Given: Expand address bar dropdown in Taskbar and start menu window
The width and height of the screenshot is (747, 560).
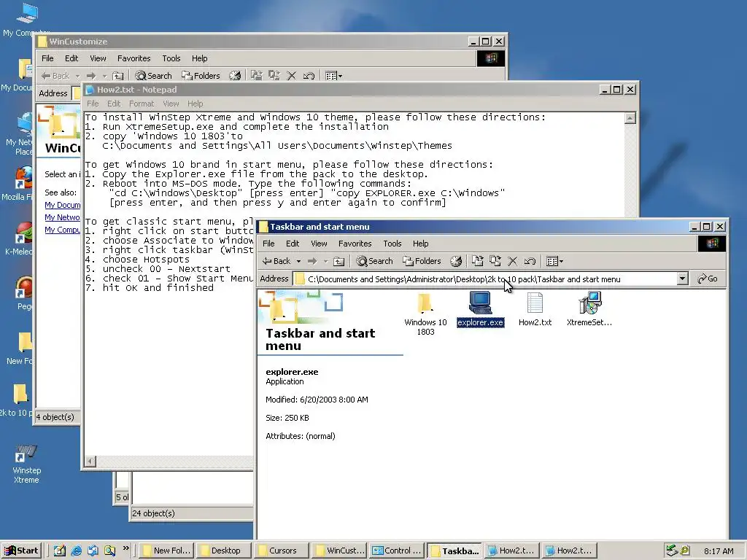Looking at the screenshot, I should click(x=682, y=279).
